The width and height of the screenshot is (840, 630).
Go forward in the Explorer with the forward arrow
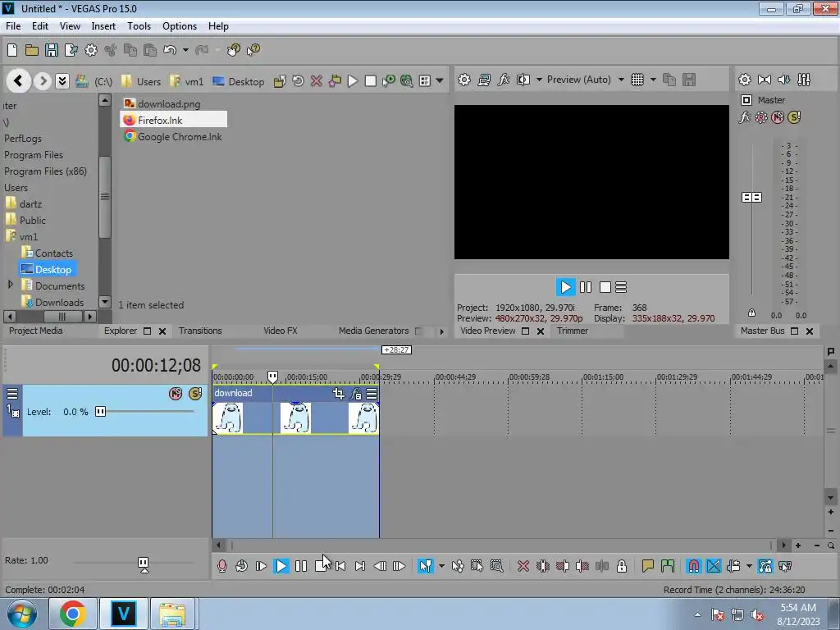coord(43,81)
